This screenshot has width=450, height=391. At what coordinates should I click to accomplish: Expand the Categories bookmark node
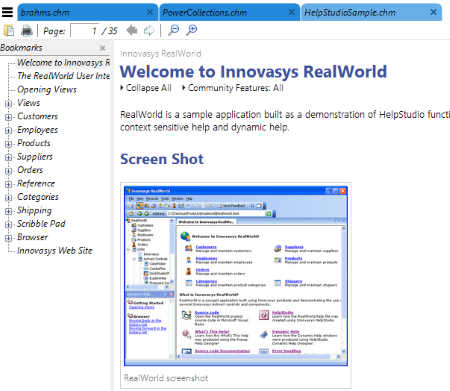click(x=8, y=198)
